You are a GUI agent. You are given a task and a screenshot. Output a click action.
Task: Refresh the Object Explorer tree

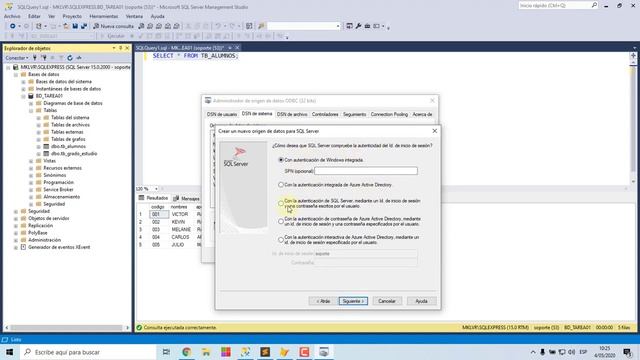70,58
